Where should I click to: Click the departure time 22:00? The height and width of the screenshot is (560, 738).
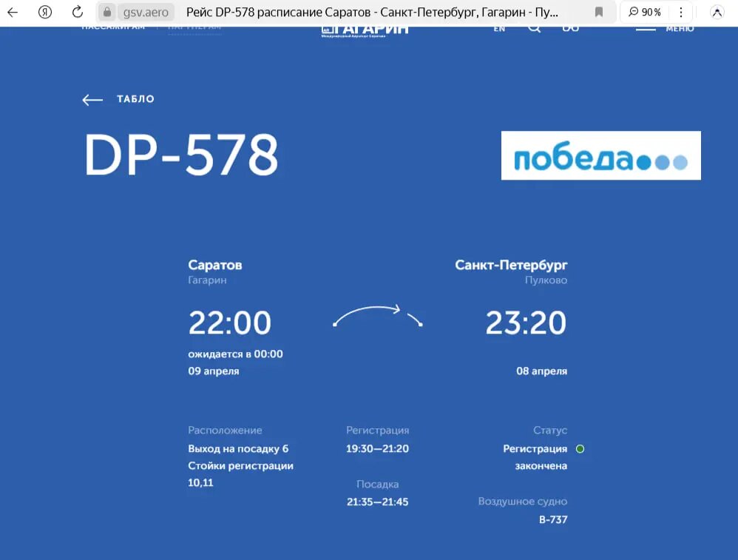point(230,323)
